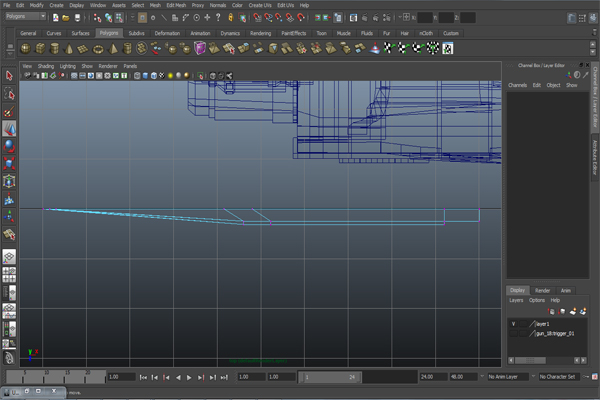Toggle snap to points magnet

[279, 18]
